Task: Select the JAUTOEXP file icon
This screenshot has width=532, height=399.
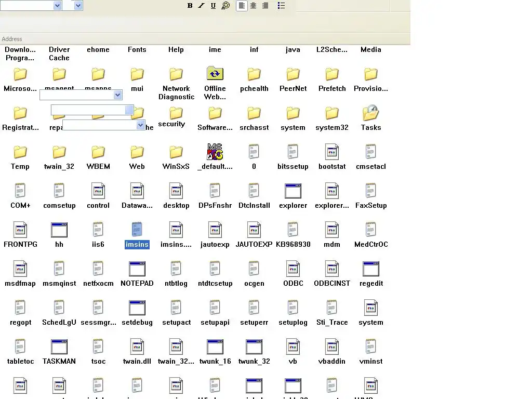Action: coord(254,230)
